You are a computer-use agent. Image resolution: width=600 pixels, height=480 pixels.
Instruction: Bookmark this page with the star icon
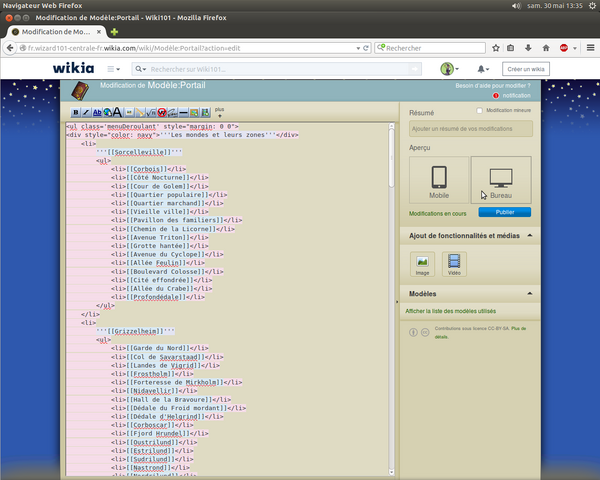496,48
